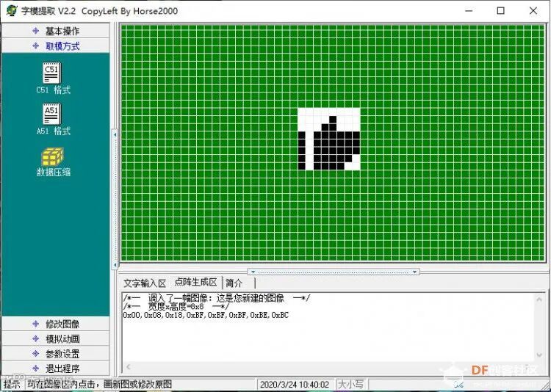Click the 数据压缩 cube icon

(x=52, y=156)
